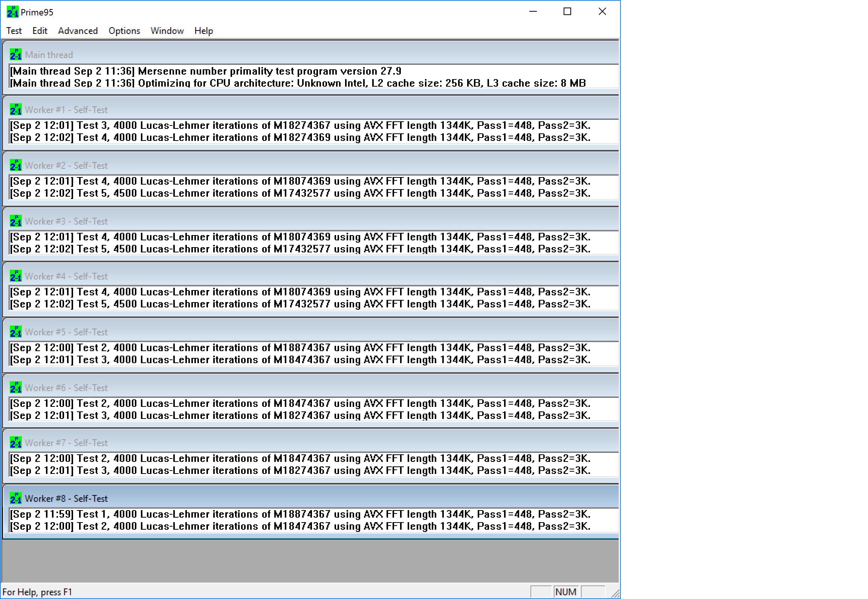This screenshot has width=868, height=599.
Task: Click the 'For Help, press F1' status text
Action: click(x=37, y=592)
